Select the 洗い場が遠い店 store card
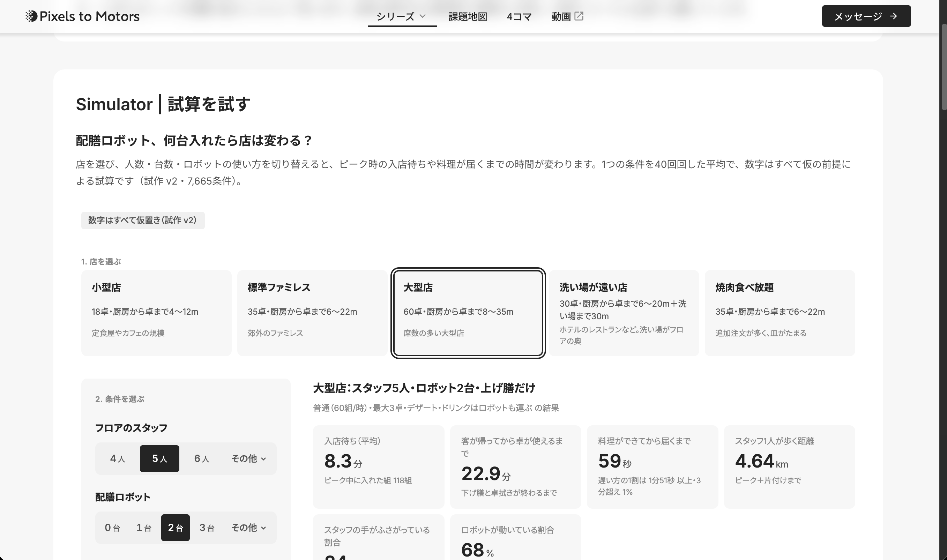 click(x=624, y=313)
